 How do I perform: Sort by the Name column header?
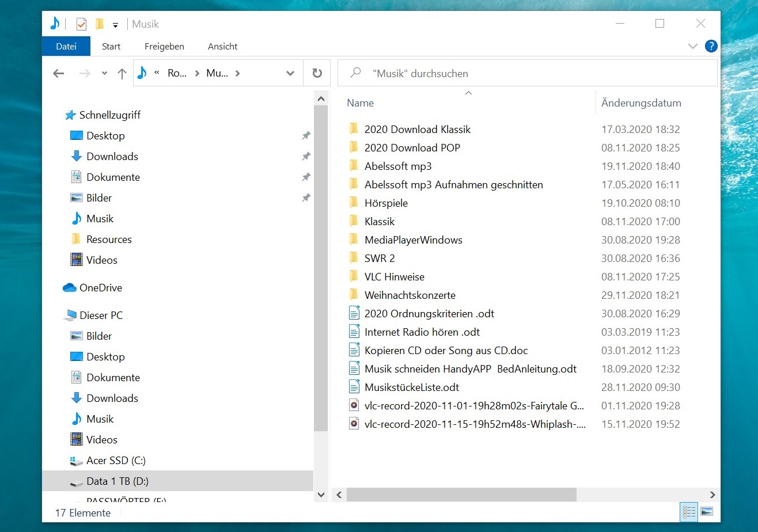[361, 103]
